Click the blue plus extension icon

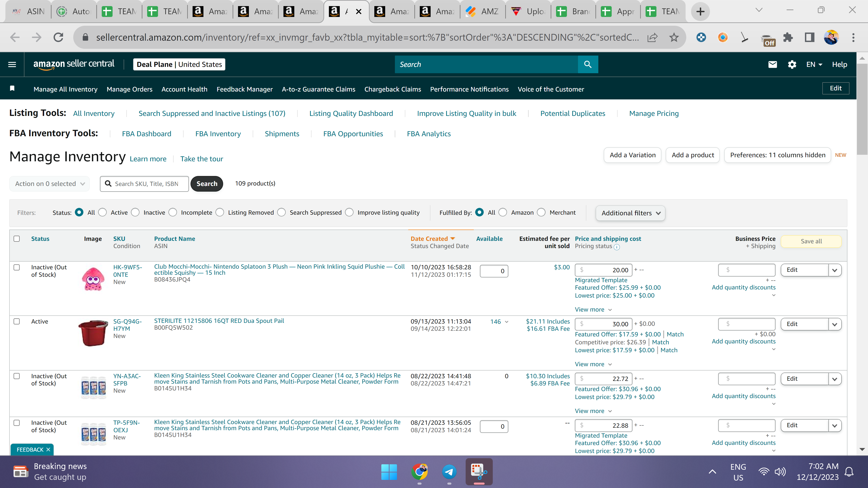[x=701, y=37]
